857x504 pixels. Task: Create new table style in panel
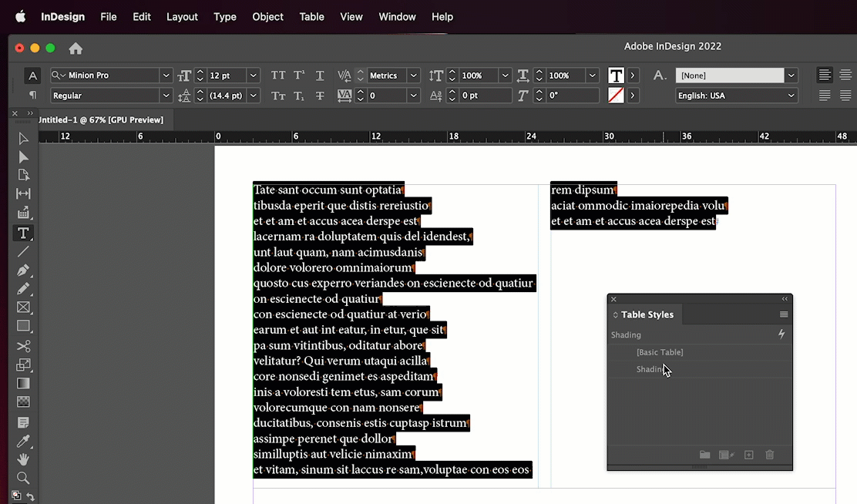pos(749,455)
